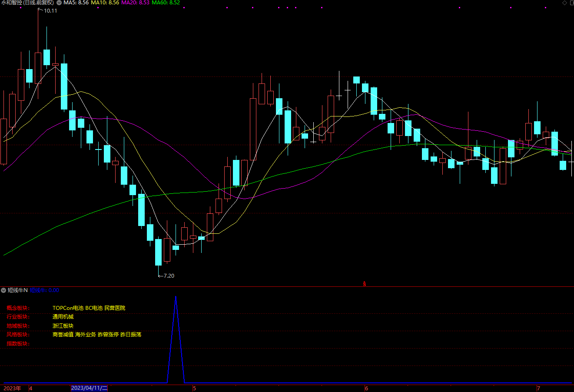The height and width of the screenshot is (392, 574).
Task: Click the month 7 marker on the date axis
Action: point(538,388)
